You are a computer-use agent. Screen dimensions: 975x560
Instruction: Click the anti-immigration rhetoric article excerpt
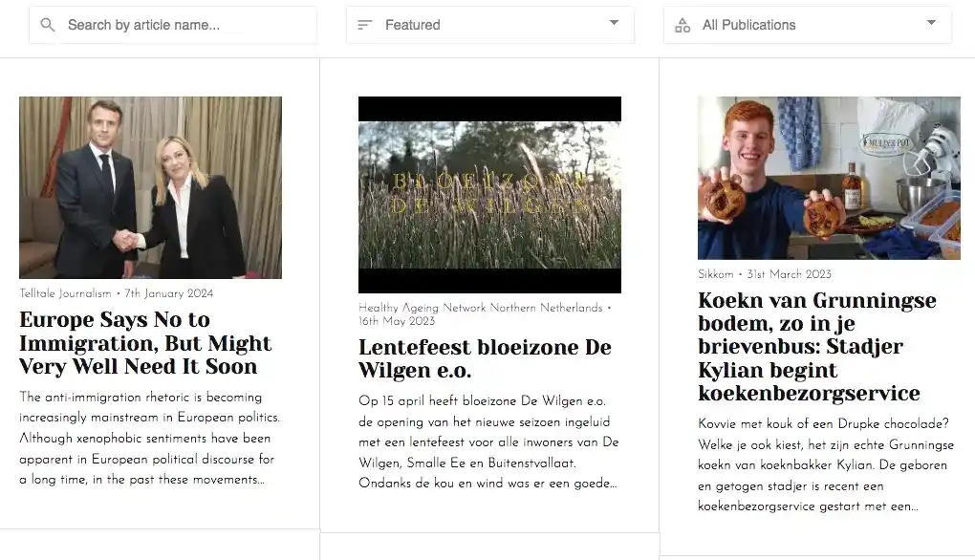pos(146,439)
